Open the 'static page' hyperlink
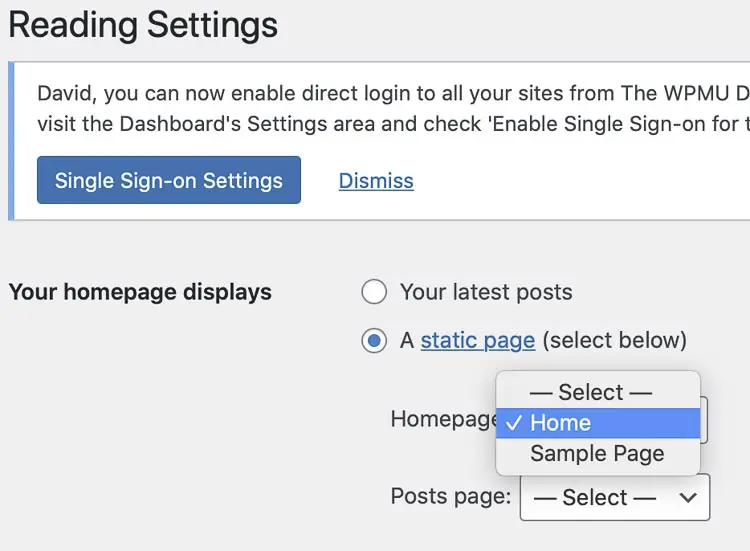The height and width of the screenshot is (551, 750). pos(477,340)
